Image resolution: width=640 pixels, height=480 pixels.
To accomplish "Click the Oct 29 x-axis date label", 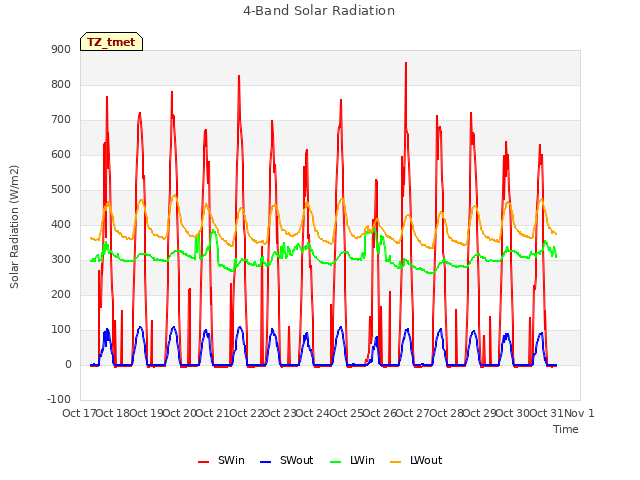I will click(480, 413).
